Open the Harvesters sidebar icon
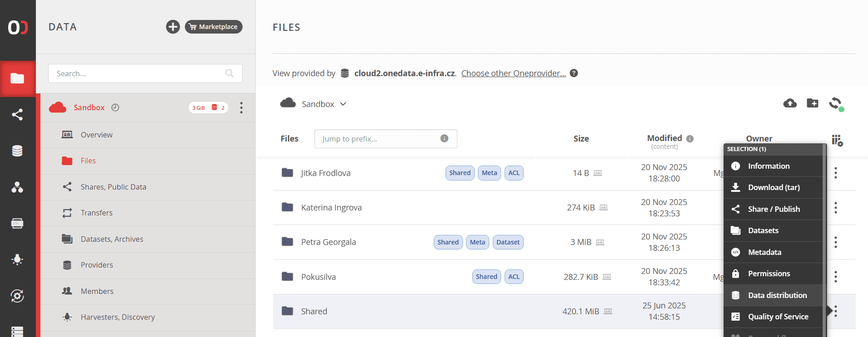The height and width of the screenshot is (337, 868). point(17,259)
